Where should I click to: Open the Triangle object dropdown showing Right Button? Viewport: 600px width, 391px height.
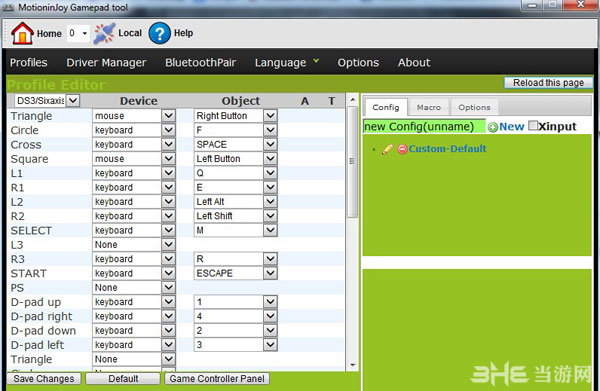pos(235,116)
